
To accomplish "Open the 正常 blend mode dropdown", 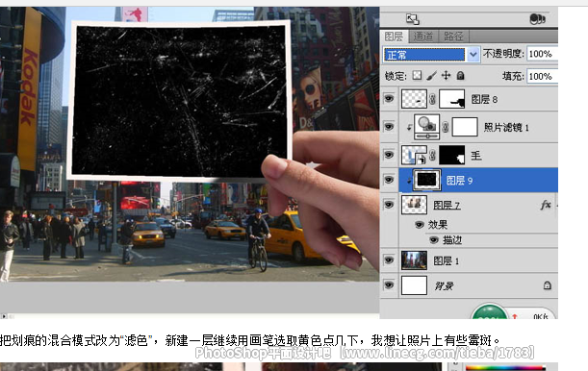I will click(x=430, y=55).
